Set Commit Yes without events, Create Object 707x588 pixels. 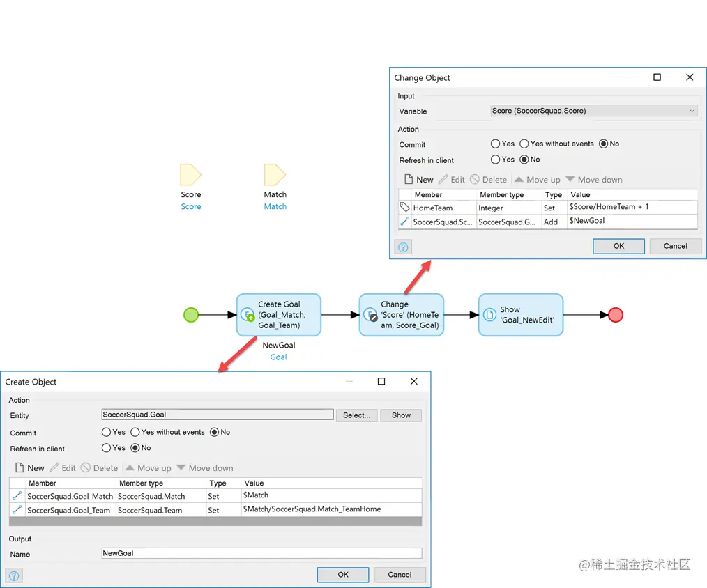point(135,432)
